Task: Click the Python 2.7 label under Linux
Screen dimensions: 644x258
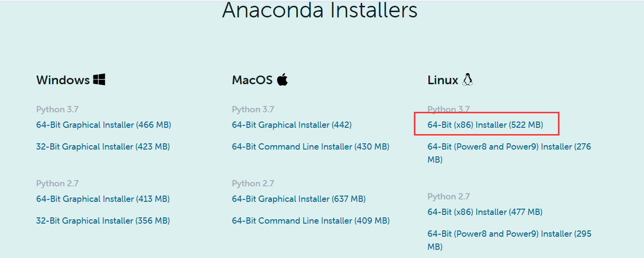Action: 448,197
